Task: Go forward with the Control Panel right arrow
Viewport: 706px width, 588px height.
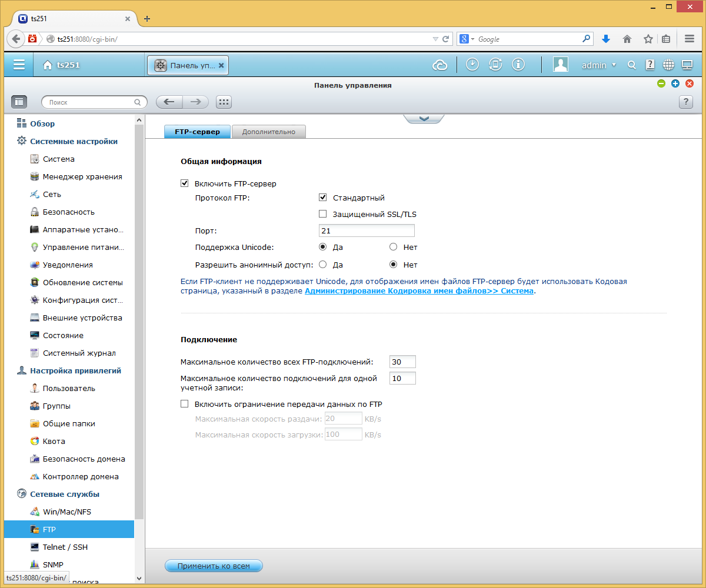Action: pos(196,102)
